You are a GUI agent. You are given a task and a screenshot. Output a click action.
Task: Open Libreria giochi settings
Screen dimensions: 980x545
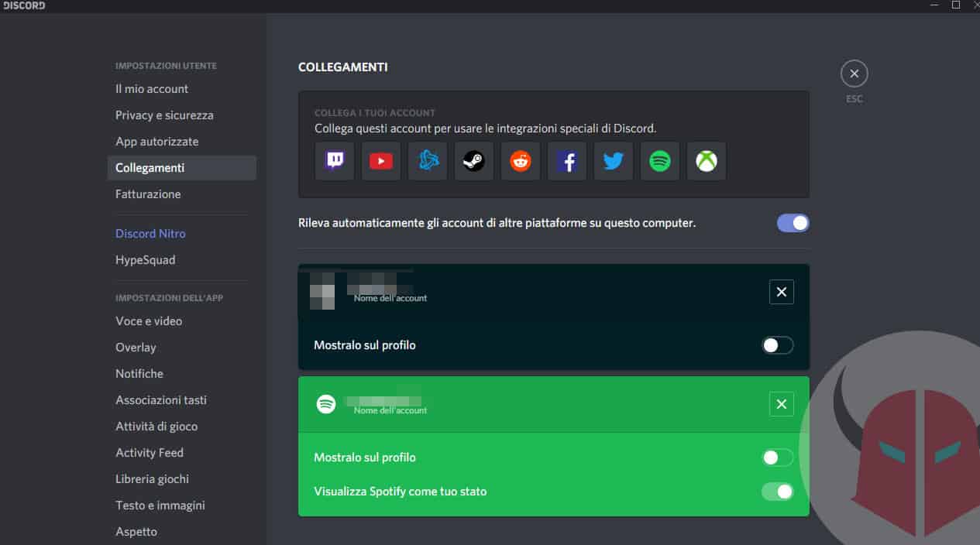(x=181, y=479)
